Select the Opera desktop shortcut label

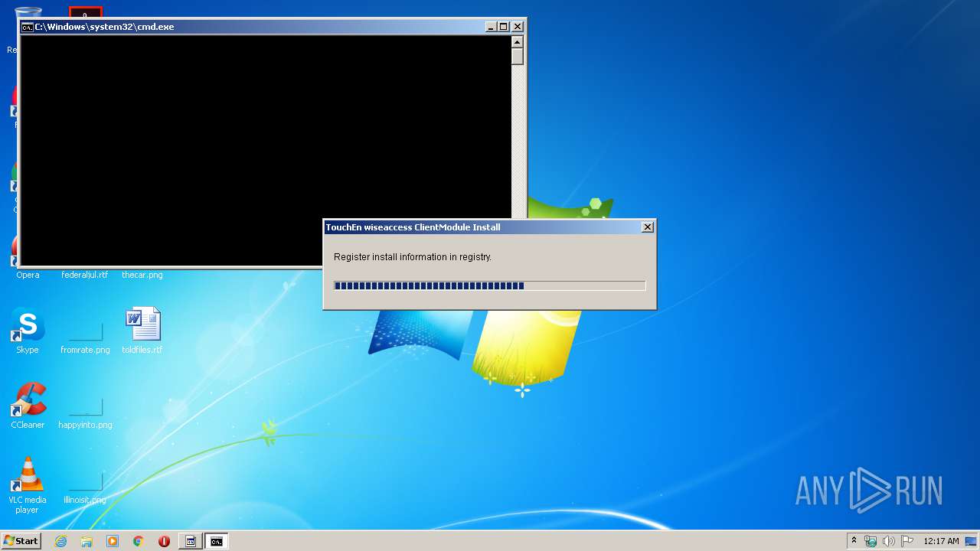coord(28,275)
